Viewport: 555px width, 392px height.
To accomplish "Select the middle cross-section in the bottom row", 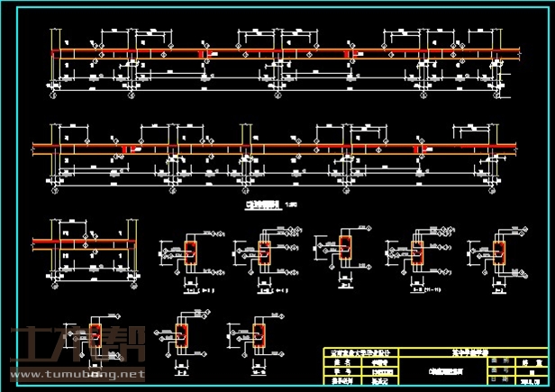I will (x=183, y=333).
